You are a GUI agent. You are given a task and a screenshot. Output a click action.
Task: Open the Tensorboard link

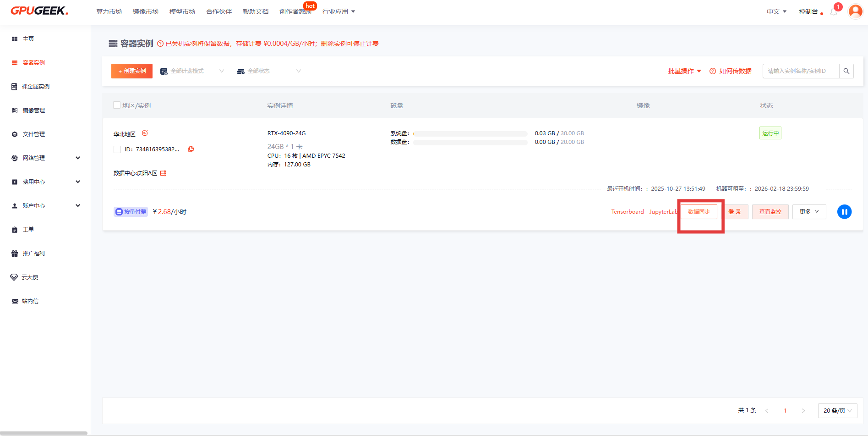627,212
